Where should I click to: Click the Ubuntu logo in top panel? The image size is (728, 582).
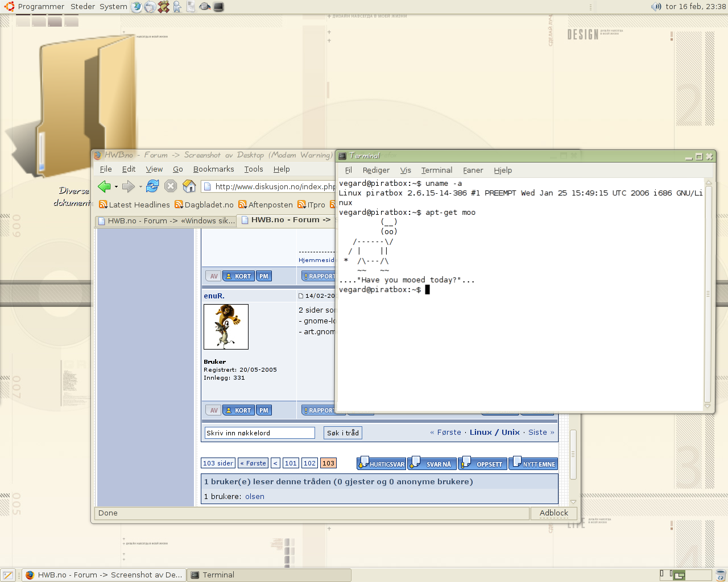[10, 7]
